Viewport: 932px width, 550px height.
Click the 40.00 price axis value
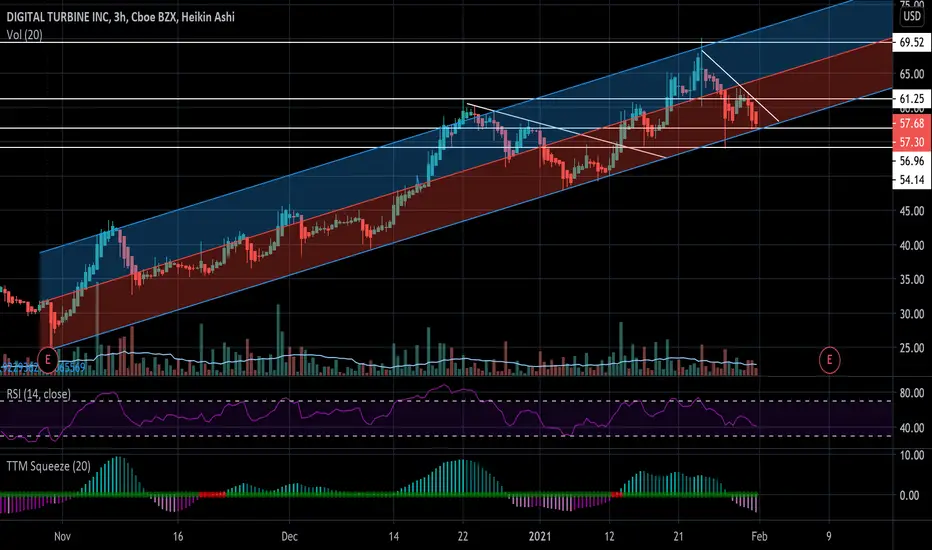912,246
